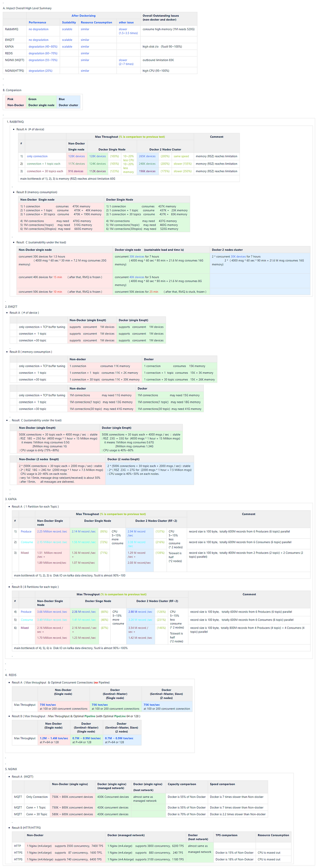Click the 'only connection' row label
This screenshot has height=868, width=316.
37,156
